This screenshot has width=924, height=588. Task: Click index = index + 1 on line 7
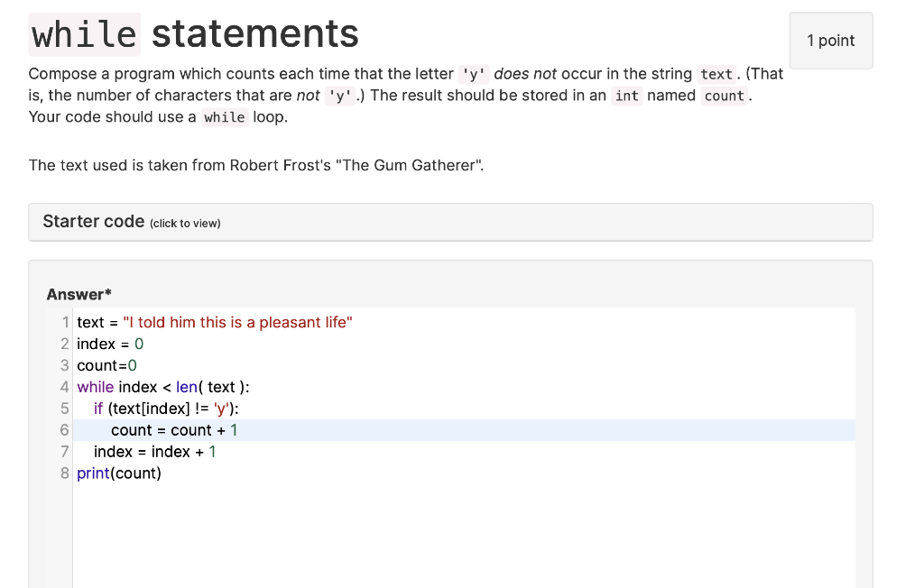[153, 451]
